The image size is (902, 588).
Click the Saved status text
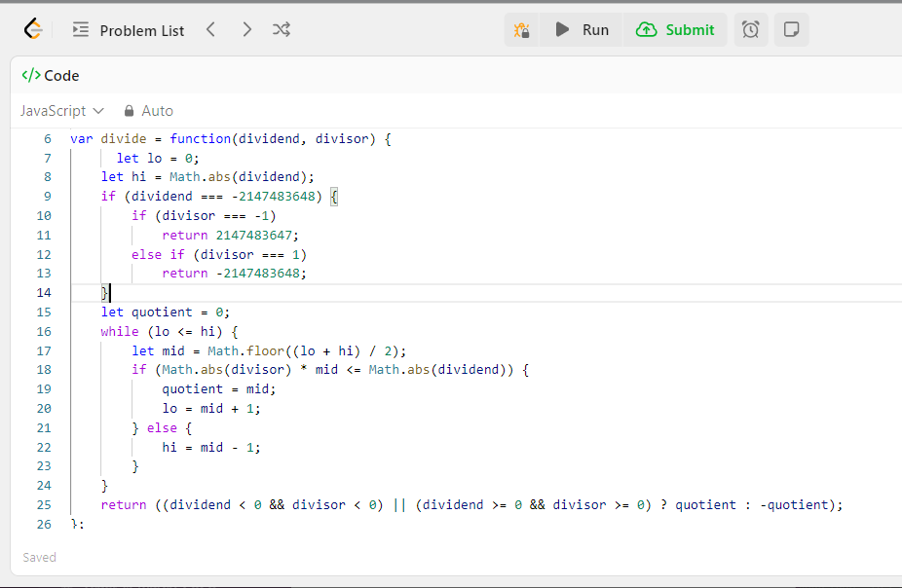39,557
